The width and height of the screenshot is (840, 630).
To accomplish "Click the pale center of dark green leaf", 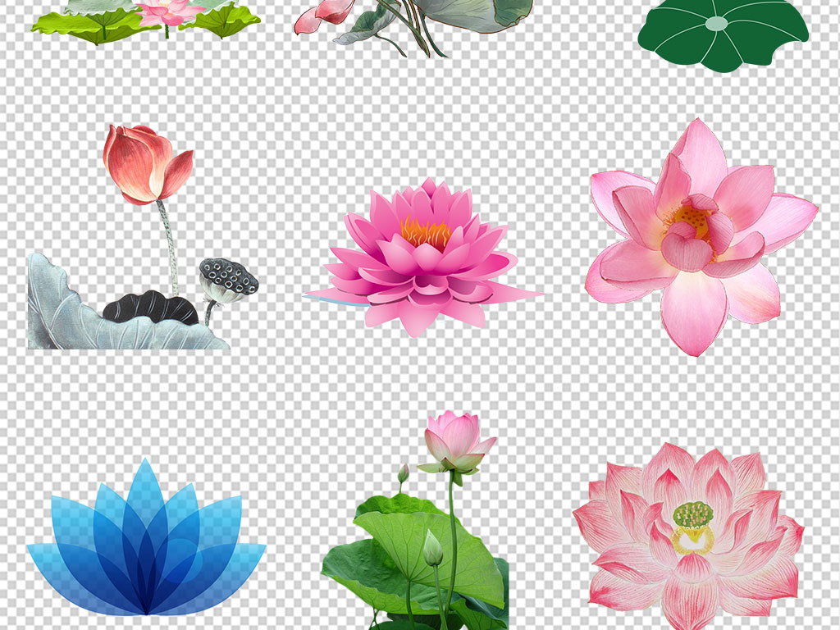I will [x=716, y=24].
